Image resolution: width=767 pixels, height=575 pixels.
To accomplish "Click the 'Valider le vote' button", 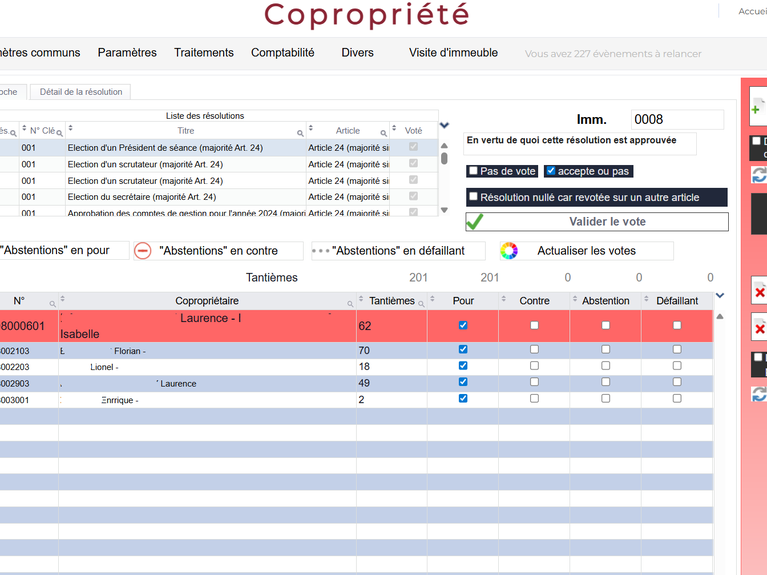I will (597, 222).
